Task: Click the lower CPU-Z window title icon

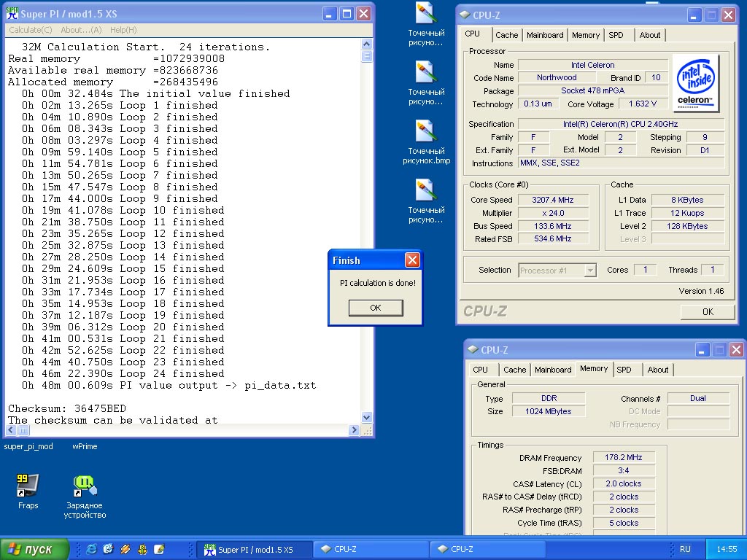Action: pos(473,349)
